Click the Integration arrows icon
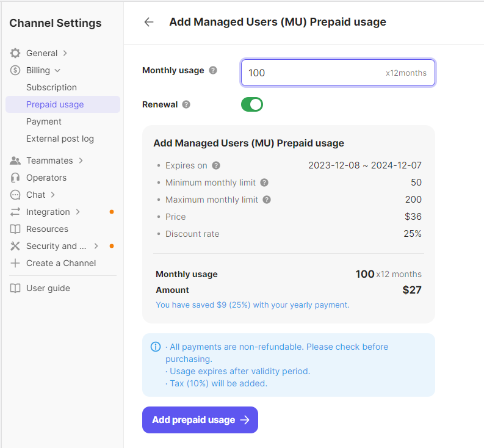Image resolution: width=484 pixels, height=448 pixels. [x=15, y=212]
